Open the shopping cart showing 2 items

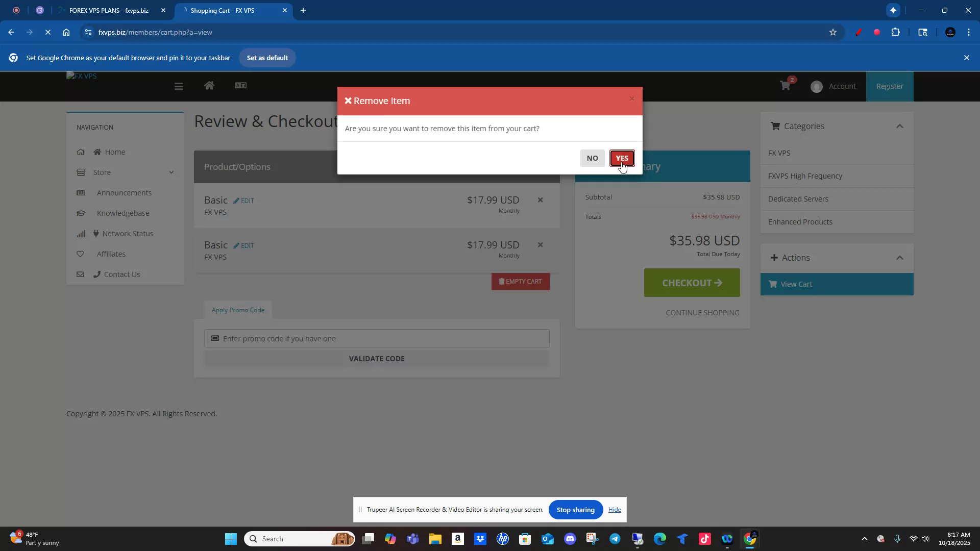point(785,86)
